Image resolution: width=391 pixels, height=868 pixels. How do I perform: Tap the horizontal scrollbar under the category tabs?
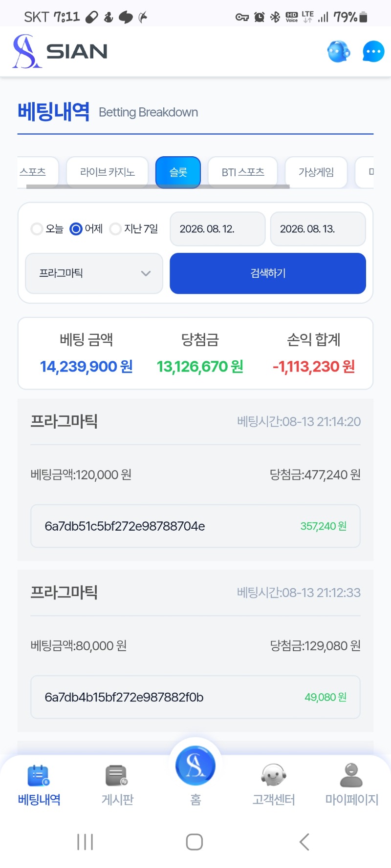[x=158, y=186]
